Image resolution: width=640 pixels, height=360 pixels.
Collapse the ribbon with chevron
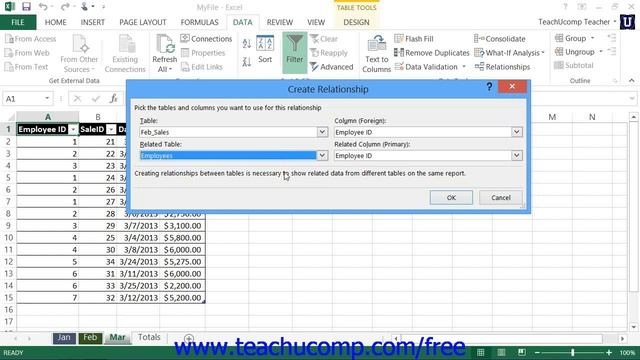[631, 80]
